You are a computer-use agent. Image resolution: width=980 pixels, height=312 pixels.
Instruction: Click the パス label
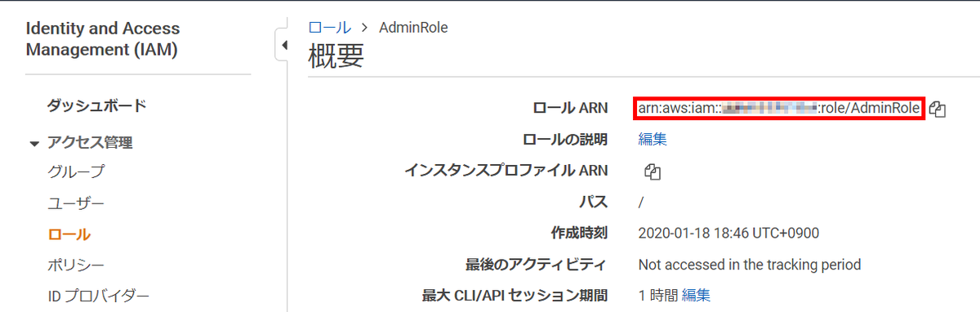click(593, 202)
